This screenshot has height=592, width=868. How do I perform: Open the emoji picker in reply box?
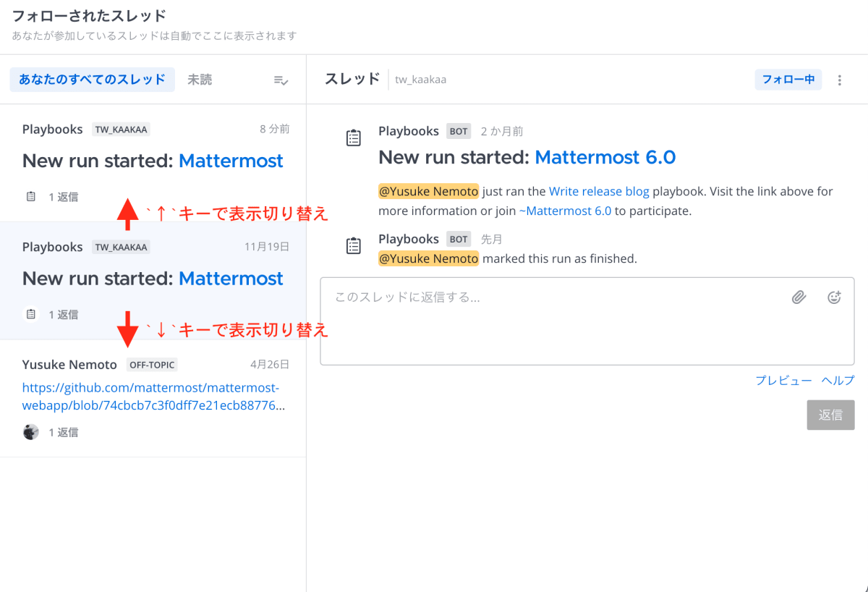834,297
